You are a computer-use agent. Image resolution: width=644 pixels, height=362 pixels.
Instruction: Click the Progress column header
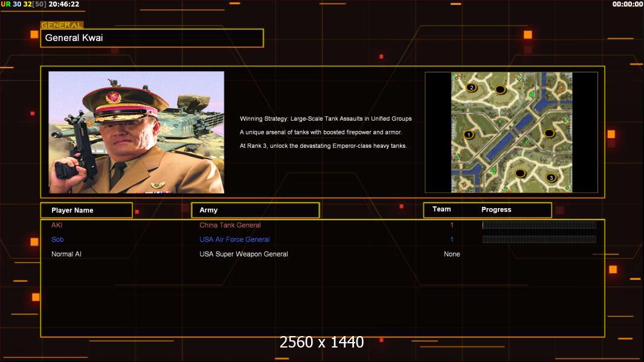pyautogui.click(x=496, y=209)
